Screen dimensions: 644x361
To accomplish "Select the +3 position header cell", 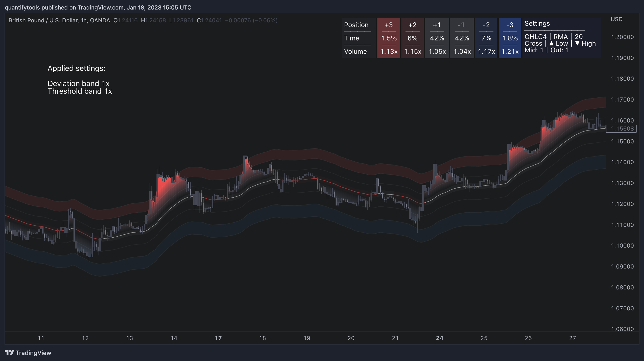I will [389, 25].
